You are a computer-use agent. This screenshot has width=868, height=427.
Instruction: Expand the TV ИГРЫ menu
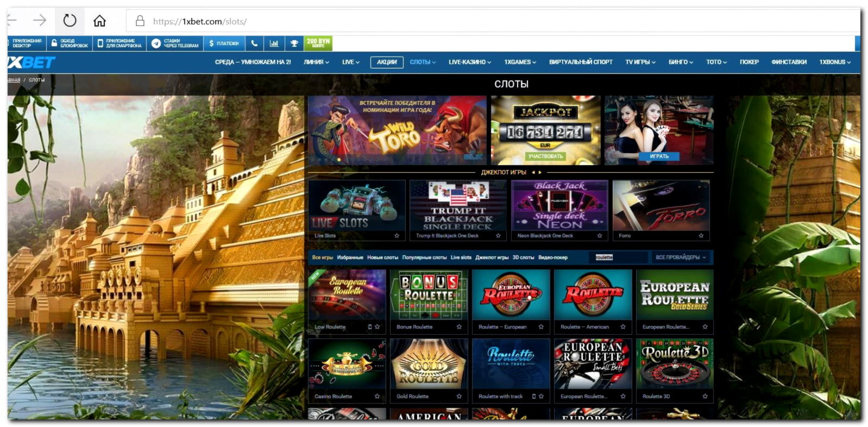pos(640,62)
